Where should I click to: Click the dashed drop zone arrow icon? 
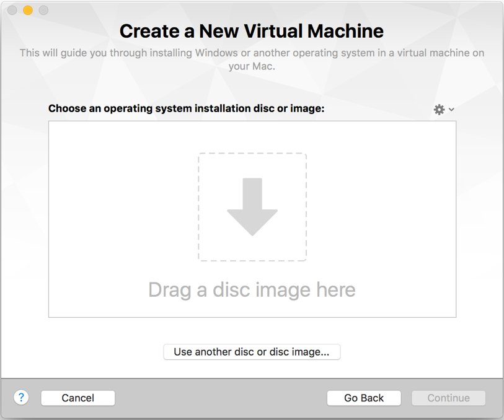(252, 207)
